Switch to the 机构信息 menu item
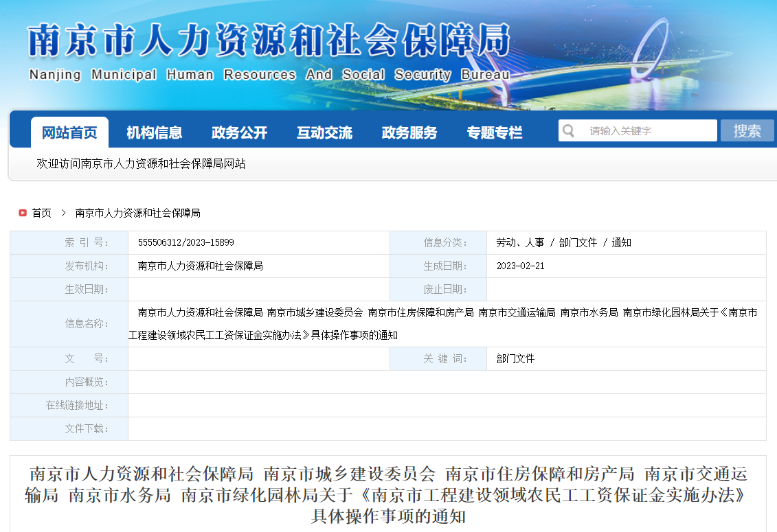 tap(155, 132)
